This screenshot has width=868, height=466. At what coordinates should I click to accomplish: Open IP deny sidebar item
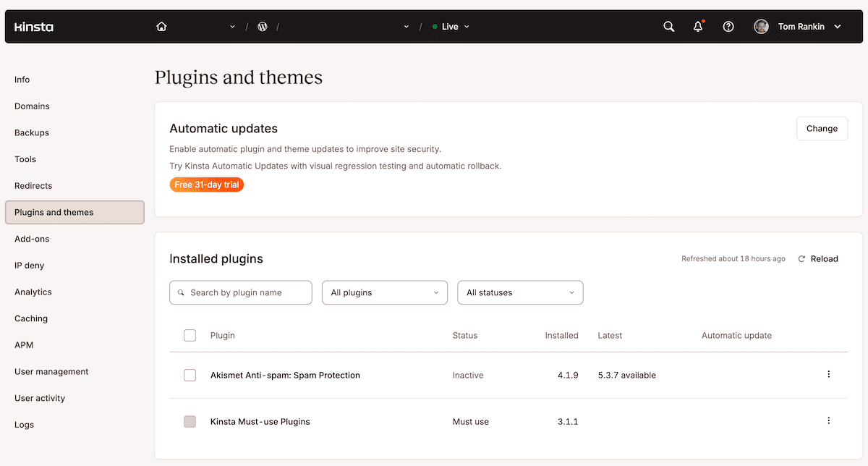[30, 266]
